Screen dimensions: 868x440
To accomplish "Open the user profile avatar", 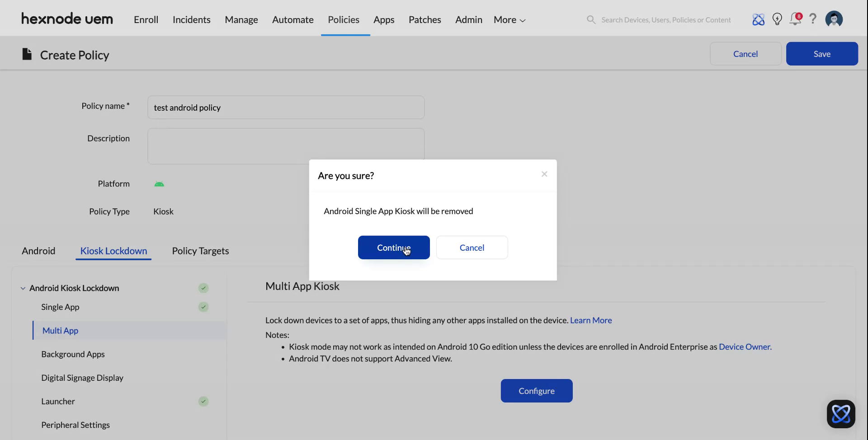I will [834, 19].
